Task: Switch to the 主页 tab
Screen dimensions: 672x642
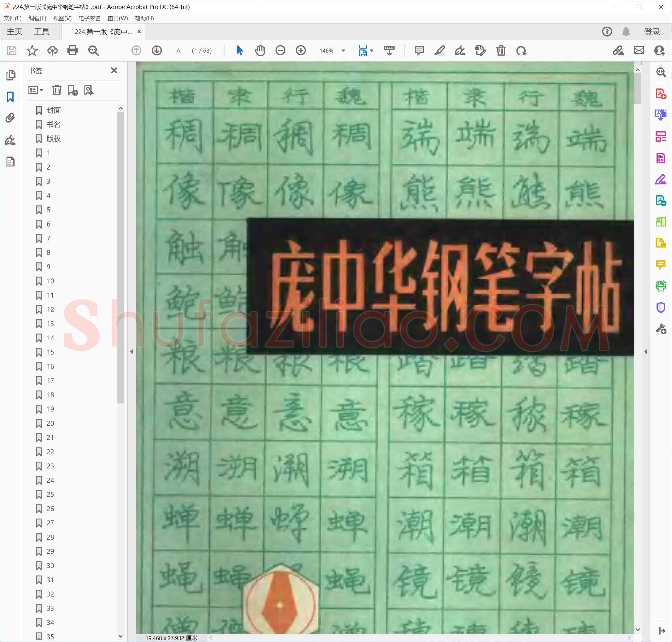Action: (14, 32)
